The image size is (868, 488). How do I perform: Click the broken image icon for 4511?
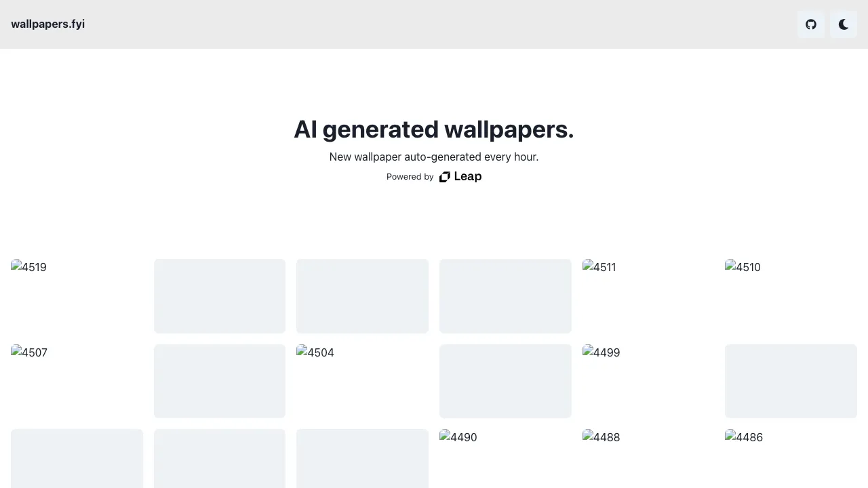(x=588, y=266)
